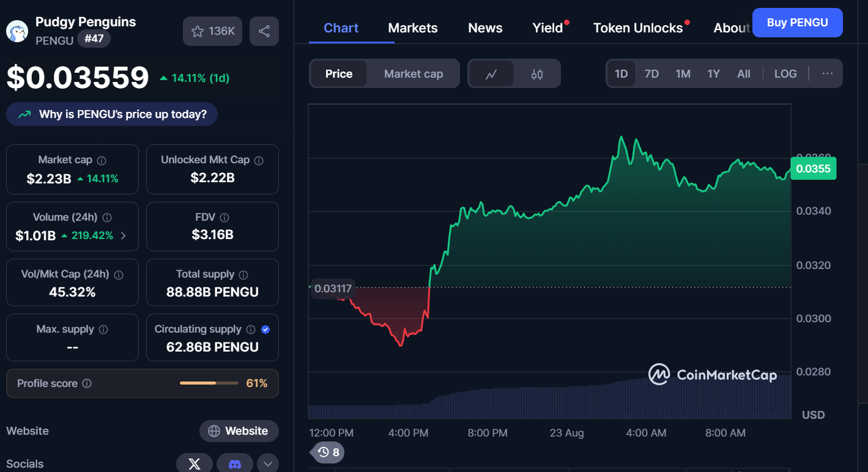Open the Yield tab
Viewport: 868px width, 472px height.
point(547,28)
